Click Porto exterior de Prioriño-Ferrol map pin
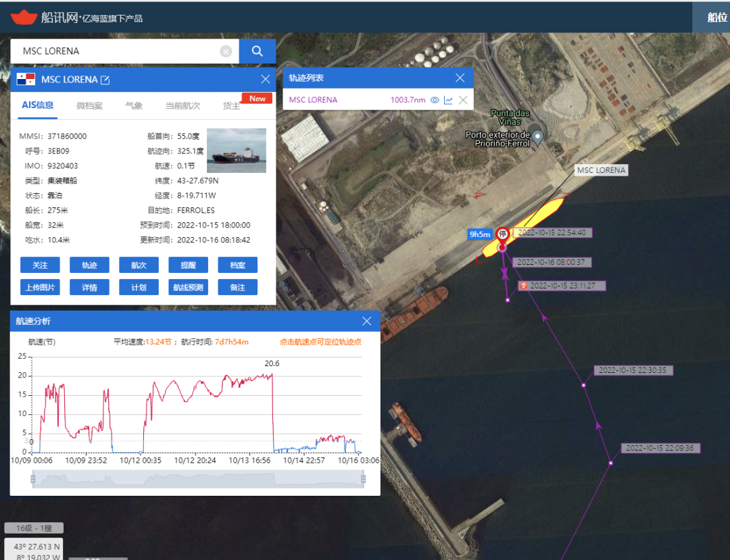 [x=538, y=137]
